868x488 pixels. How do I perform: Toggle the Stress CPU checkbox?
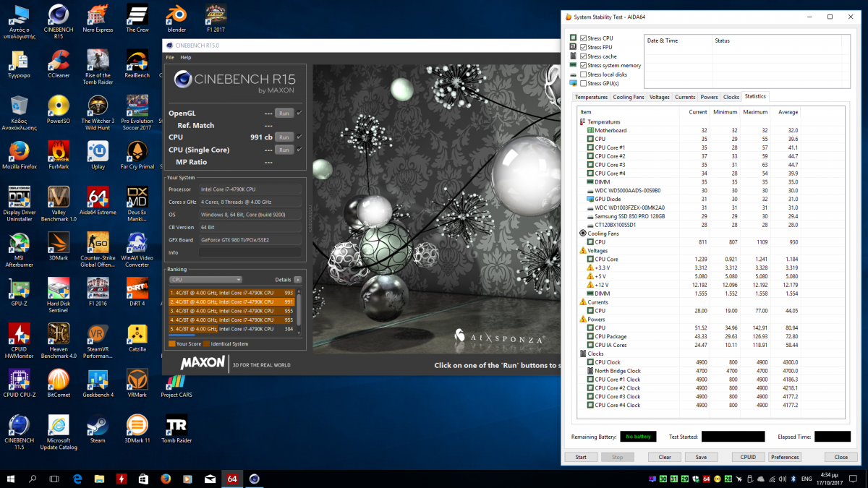click(x=583, y=38)
